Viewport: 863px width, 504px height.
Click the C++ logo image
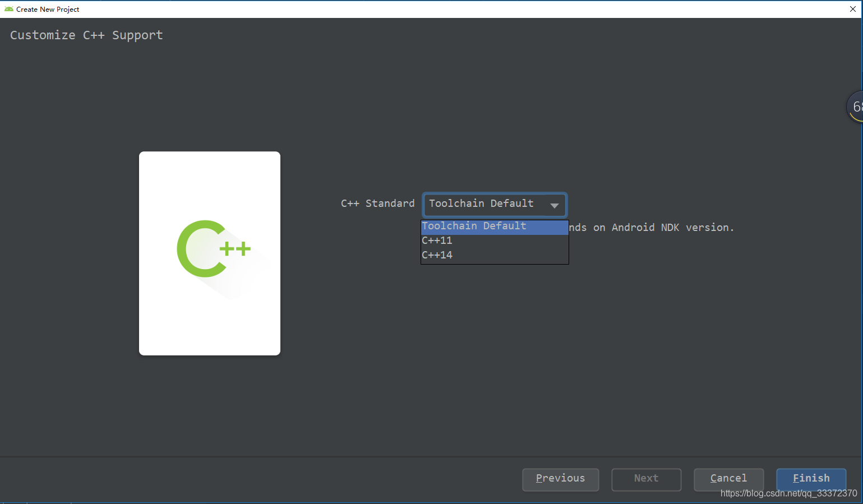tap(210, 253)
